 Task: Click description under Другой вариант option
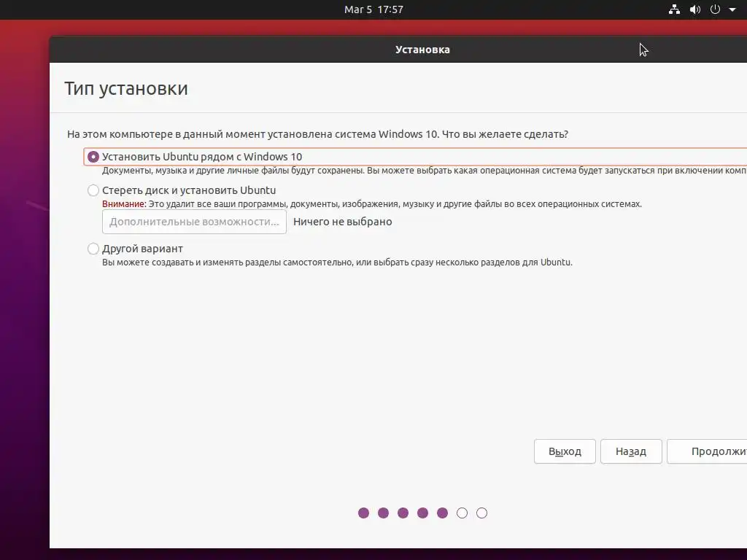pyautogui.click(x=337, y=262)
